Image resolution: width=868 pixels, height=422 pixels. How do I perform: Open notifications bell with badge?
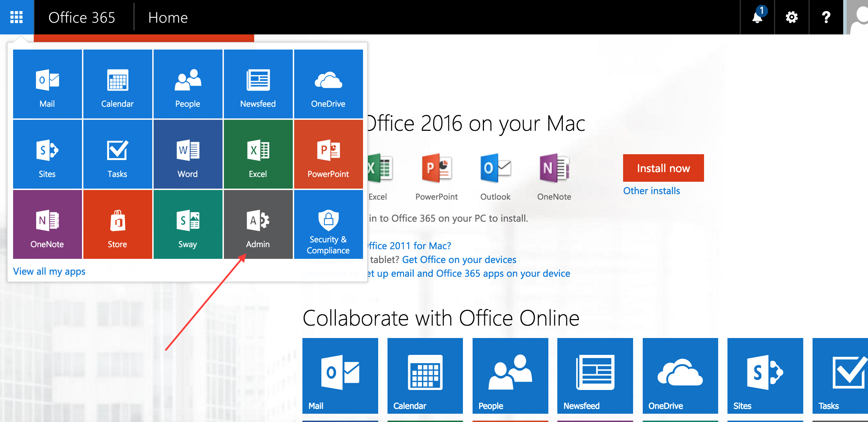757,17
